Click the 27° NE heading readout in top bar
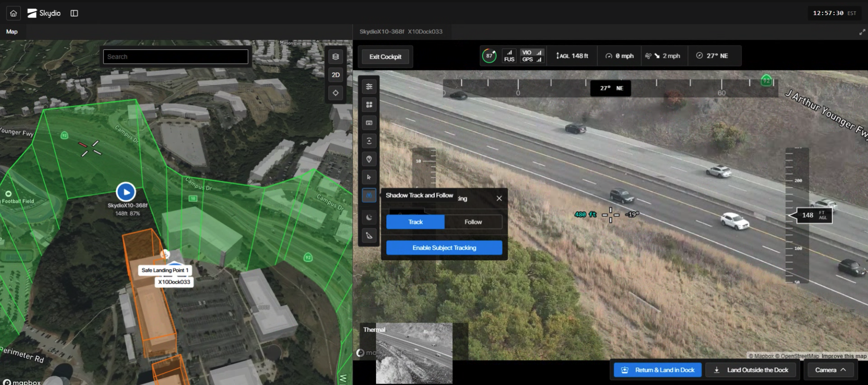Screen dimensions: 868x385 coord(712,56)
